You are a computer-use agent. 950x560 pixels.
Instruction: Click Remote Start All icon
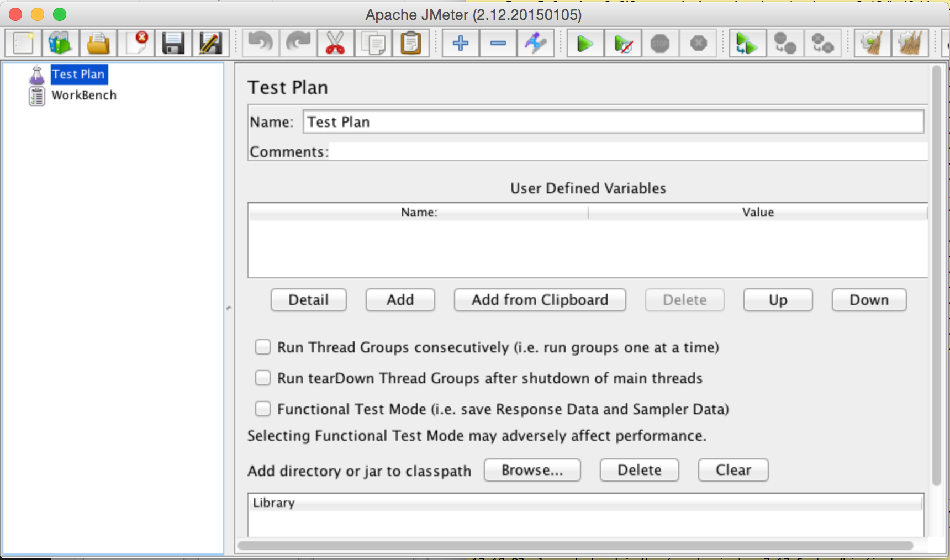coord(747,43)
